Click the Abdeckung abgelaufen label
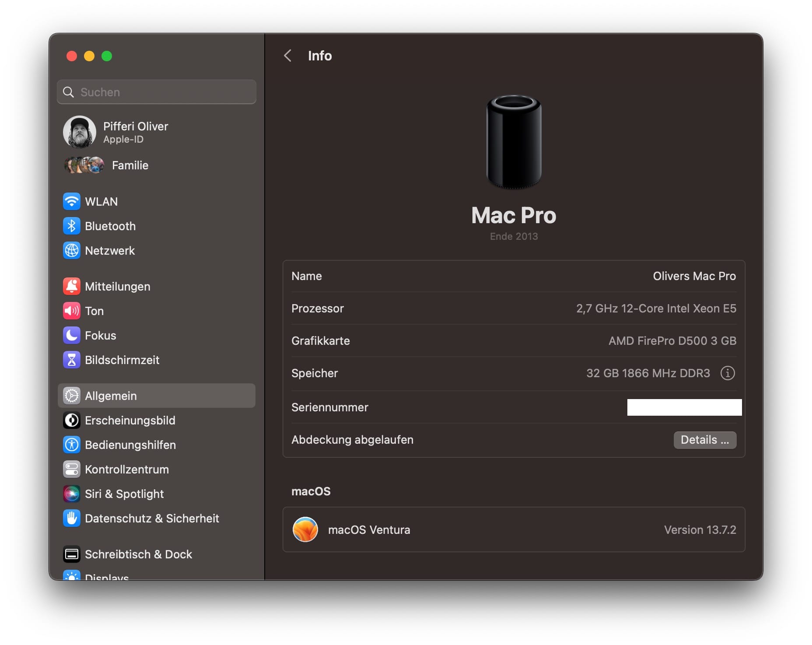The height and width of the screenshot is (645, 812). 352,440
